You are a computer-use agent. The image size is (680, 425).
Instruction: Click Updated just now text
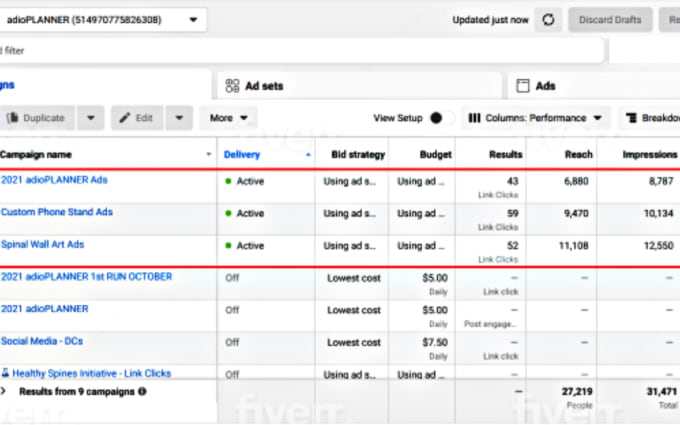point(490,20)
